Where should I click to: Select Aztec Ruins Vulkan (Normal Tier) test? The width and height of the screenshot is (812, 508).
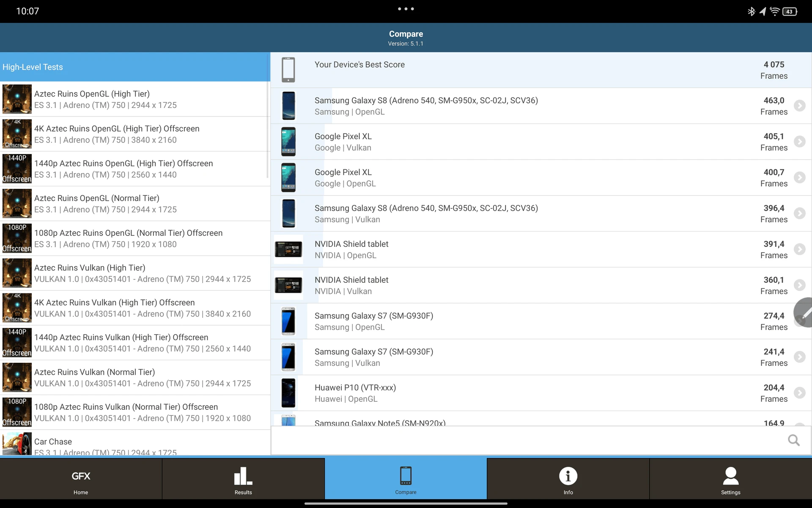tap(135, 378)
